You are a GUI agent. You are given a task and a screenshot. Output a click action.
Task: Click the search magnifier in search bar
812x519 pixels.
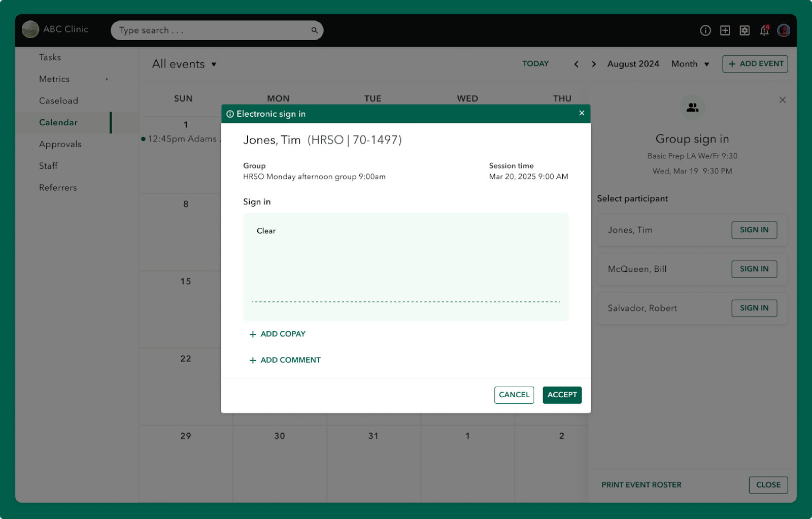click(x=314, y=30)
